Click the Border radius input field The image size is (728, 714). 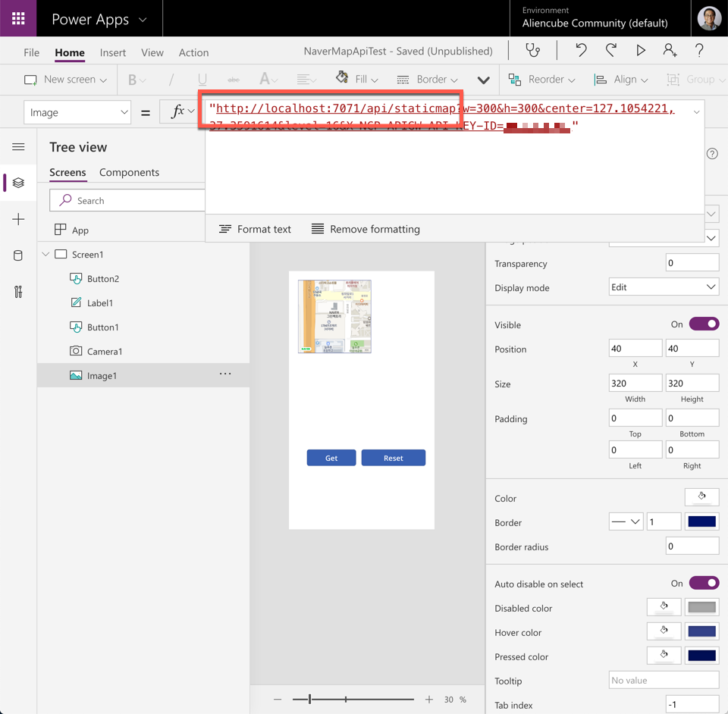[692, 546]
